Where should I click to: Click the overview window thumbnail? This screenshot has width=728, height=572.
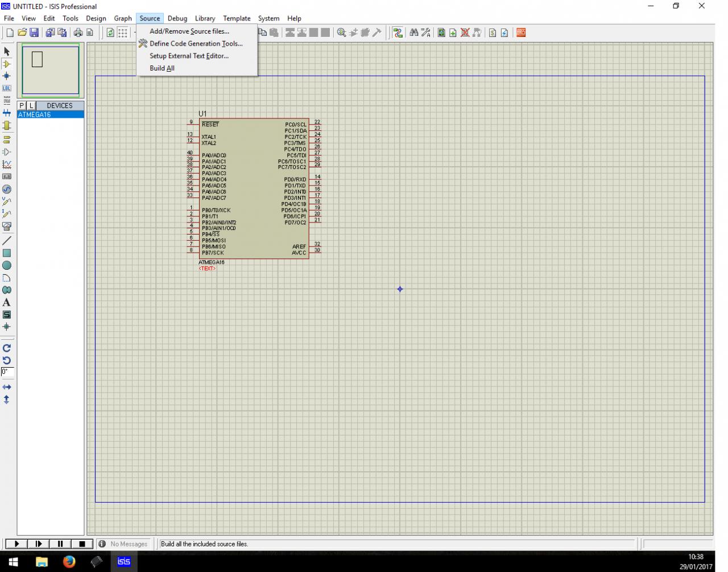point(51,70)
